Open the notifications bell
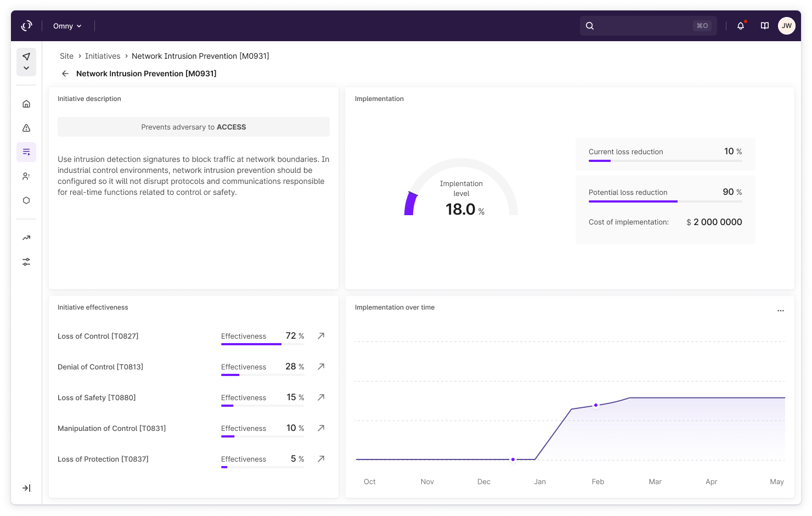Viewport: 812px width, 516px height. click(x=741, y=26)
